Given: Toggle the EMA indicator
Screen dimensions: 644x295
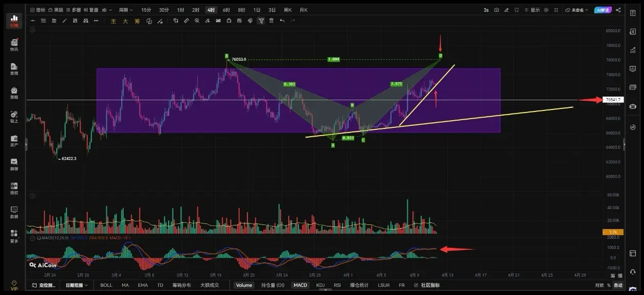Looking at the screenshot, I should coord(143,285).
